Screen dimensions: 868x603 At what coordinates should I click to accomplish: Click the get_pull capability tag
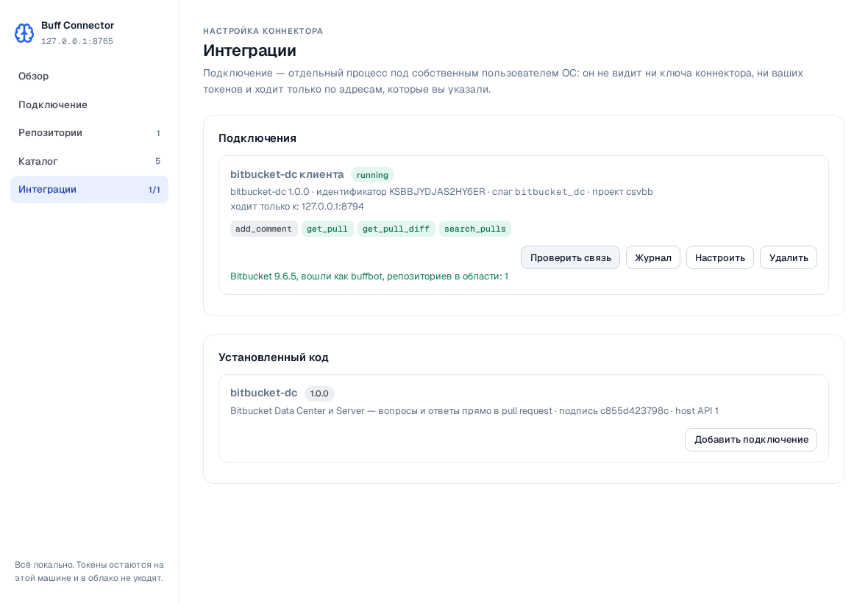tap(327, 229)
